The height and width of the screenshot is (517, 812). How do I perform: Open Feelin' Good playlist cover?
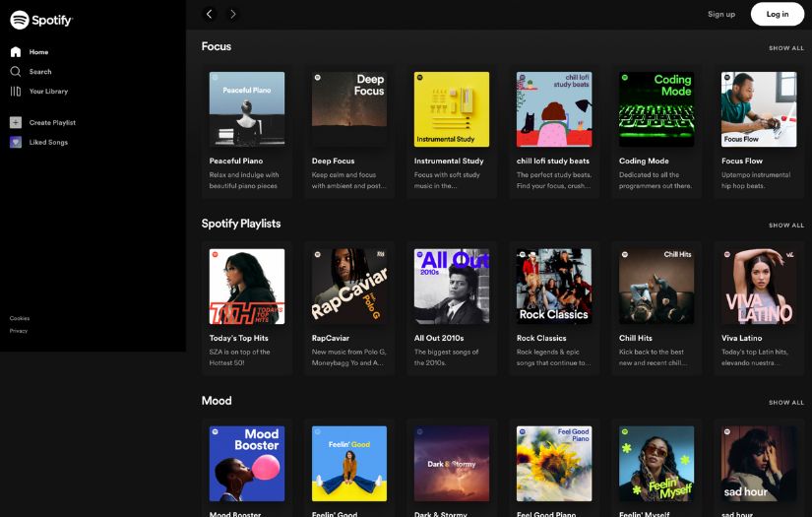pyautogui.click(x=349, y=464)
